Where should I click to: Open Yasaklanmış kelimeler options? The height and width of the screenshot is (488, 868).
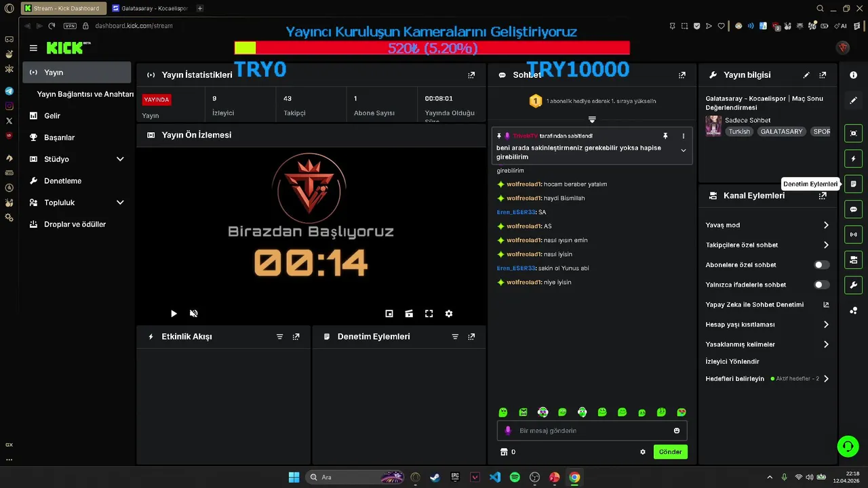point(826,344)
